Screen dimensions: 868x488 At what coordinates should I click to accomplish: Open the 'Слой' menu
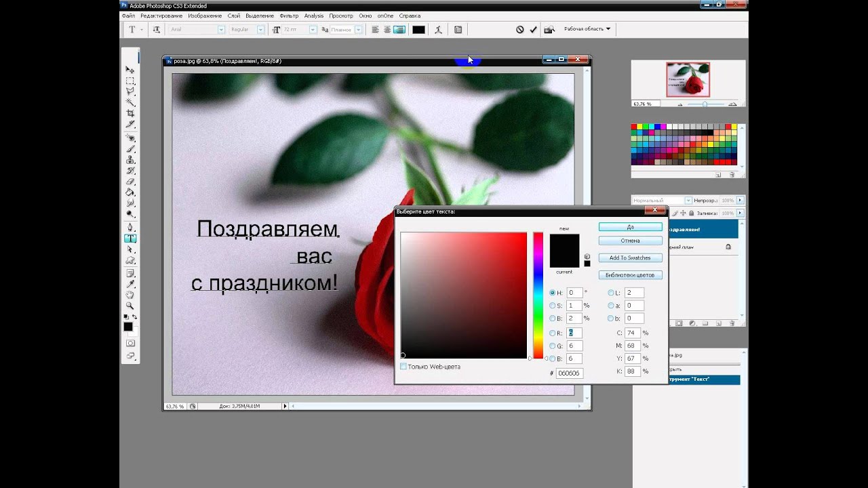234,16
